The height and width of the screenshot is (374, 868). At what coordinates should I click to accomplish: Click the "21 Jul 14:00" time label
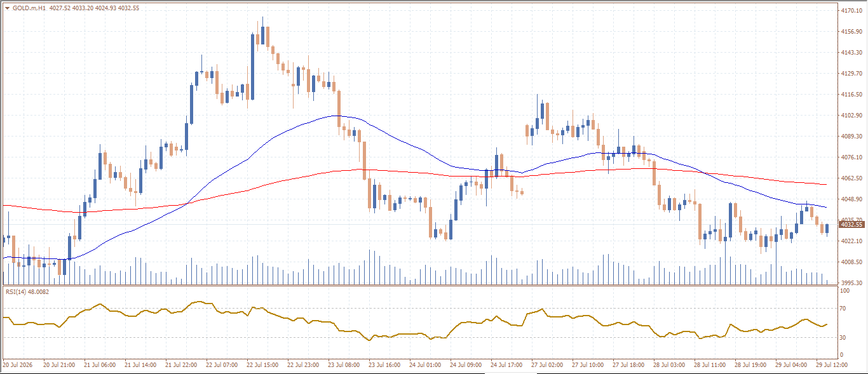[140, 365]
